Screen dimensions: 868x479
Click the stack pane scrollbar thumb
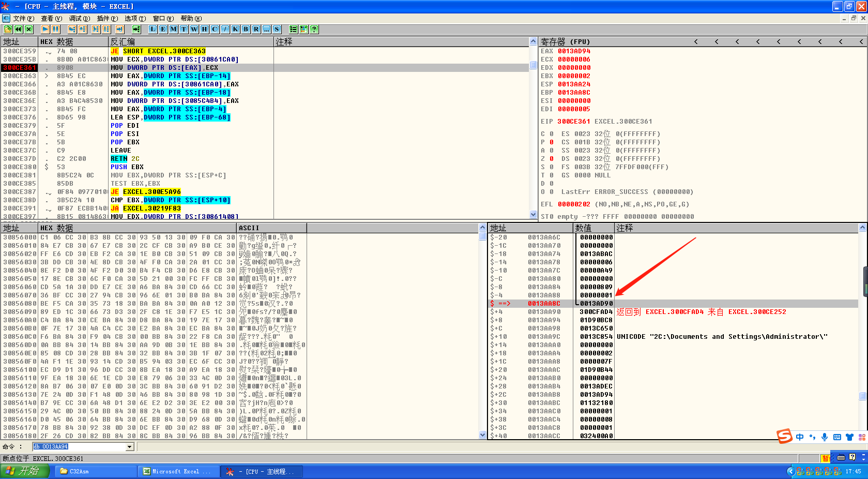862,396
